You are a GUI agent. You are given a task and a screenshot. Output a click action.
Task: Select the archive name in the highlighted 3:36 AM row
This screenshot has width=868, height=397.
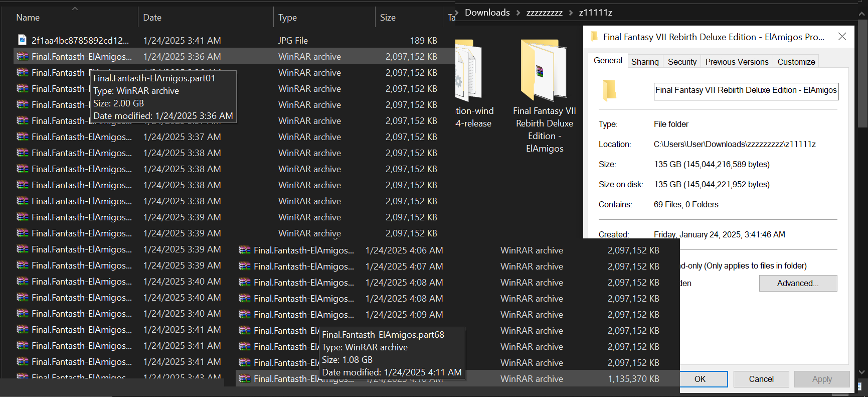(x=82, y=56)
